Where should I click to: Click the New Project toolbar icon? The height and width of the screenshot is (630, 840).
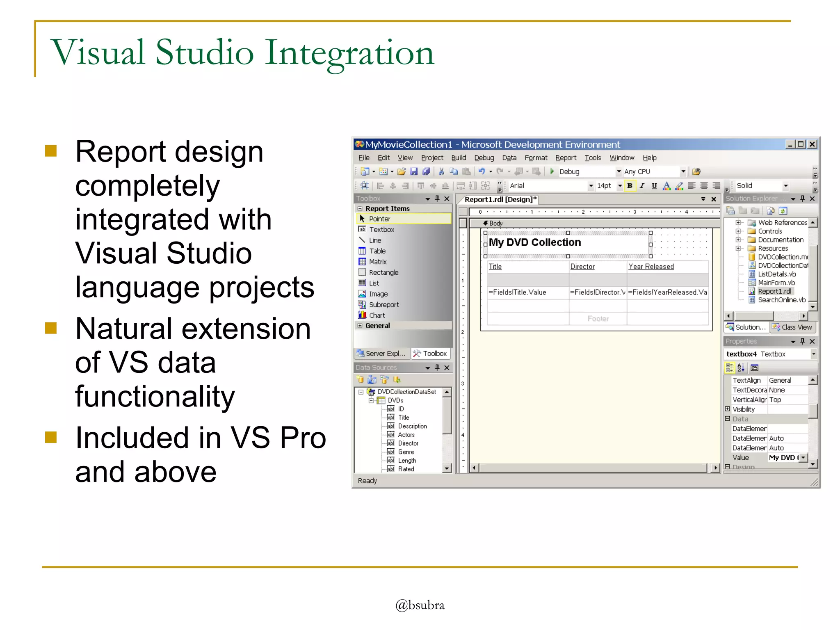point(365,171)
